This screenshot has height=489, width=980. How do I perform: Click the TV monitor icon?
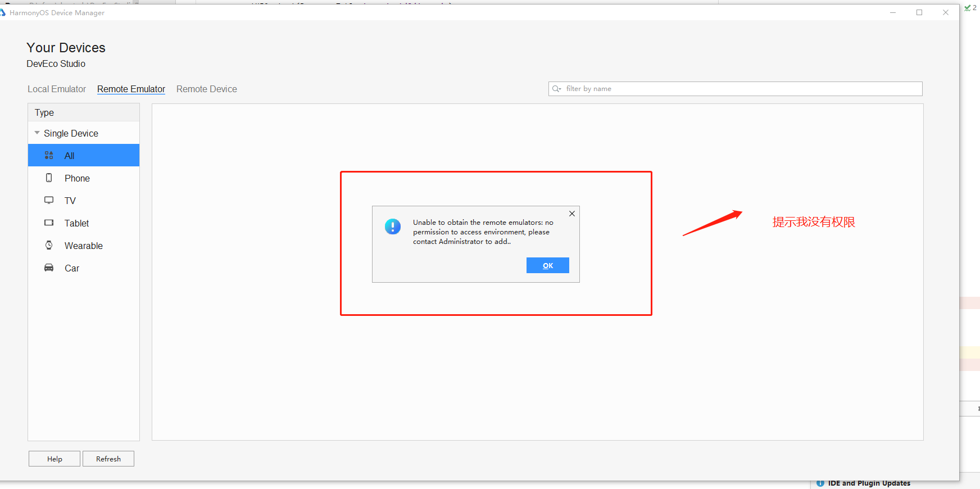[49, 200]
